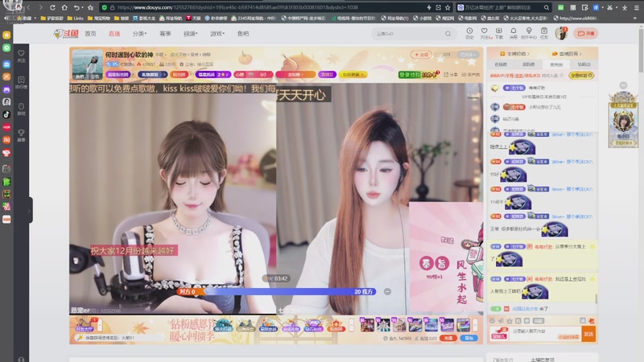
Task: Open 赛事 in Douyu navigation
Action: pos(165,34)
